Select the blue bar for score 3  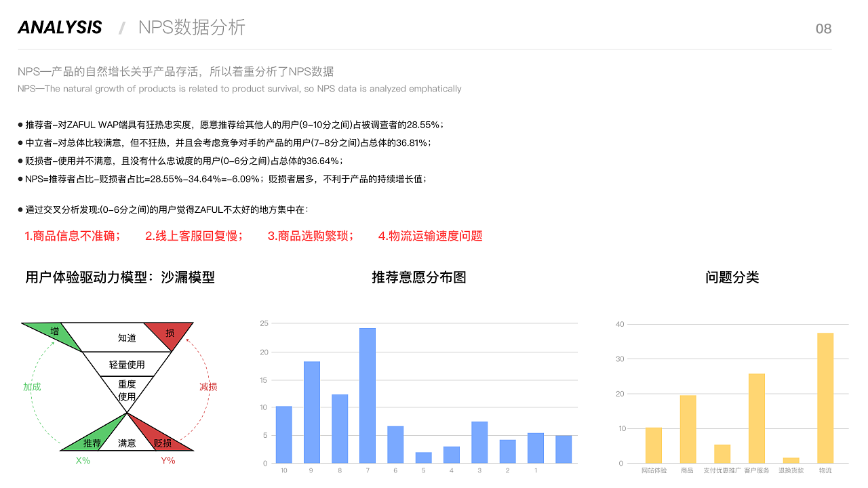click(x=479, y=443)
